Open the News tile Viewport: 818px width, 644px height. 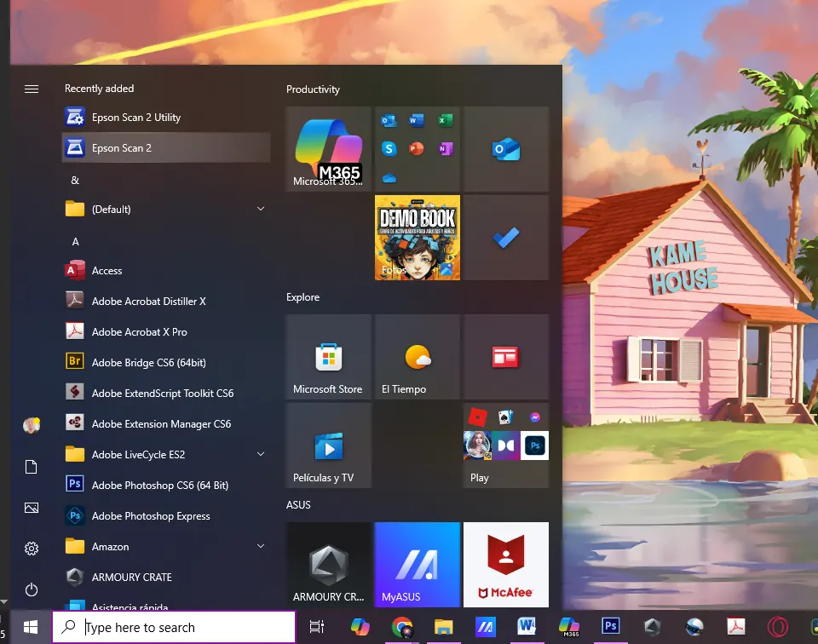(x=506, y=357)
